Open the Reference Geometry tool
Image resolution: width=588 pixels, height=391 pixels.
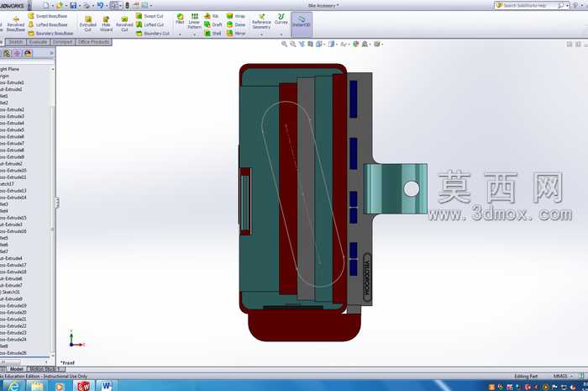tap(261, 21)
